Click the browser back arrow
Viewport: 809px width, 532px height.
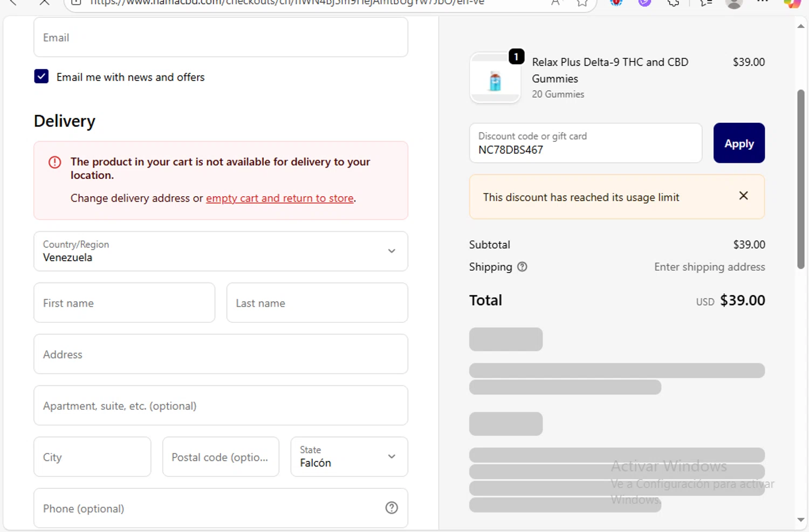13,3
